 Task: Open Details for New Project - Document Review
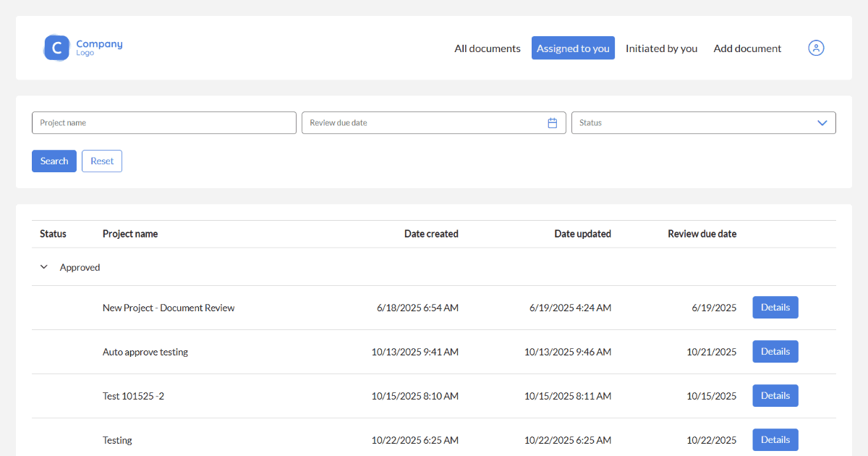775,308
